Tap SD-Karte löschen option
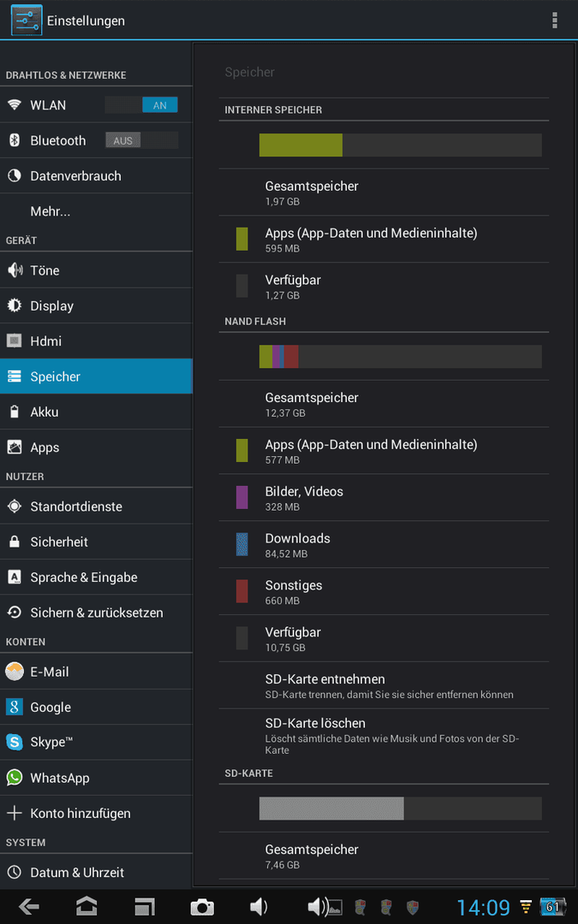The image size is (578, 924). (384, 735)
